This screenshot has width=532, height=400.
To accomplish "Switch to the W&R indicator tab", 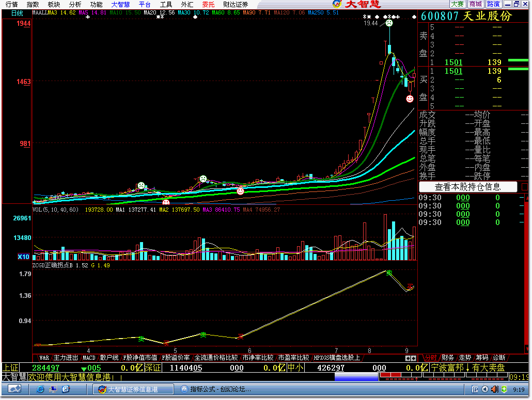I will click(x=44, y=358).
